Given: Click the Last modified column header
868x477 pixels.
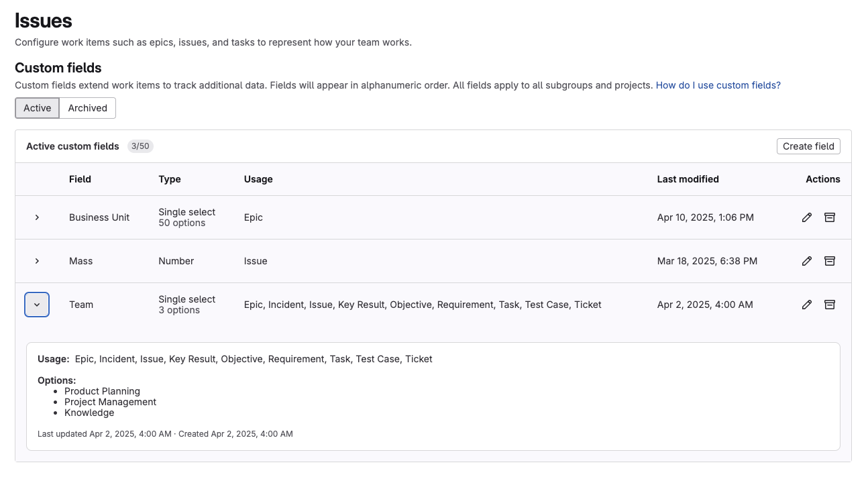Looking at the screenshot, I should coord(688,179).
